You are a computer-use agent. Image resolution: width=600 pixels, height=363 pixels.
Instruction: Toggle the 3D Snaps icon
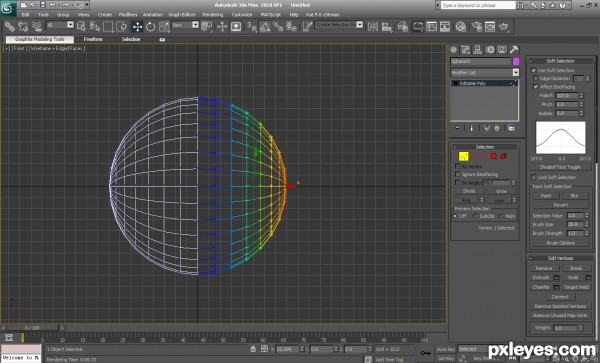pyautogui.click(x=251, y=26)
